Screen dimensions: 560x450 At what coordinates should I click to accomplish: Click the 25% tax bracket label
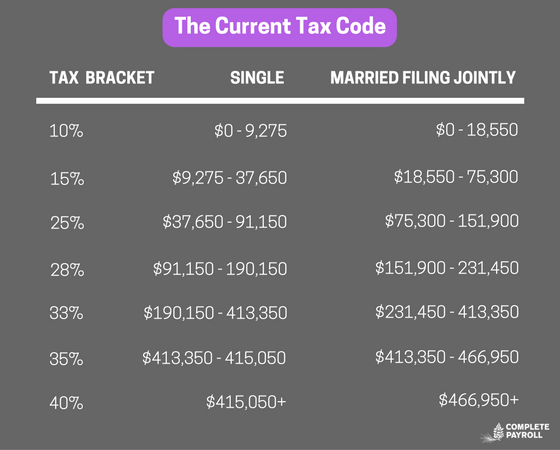click(x=67, y=223)
